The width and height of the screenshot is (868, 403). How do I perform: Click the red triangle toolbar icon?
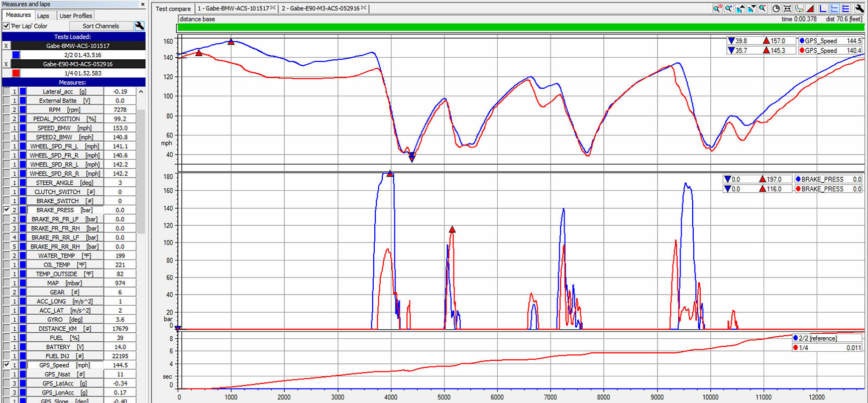point(810,9)
